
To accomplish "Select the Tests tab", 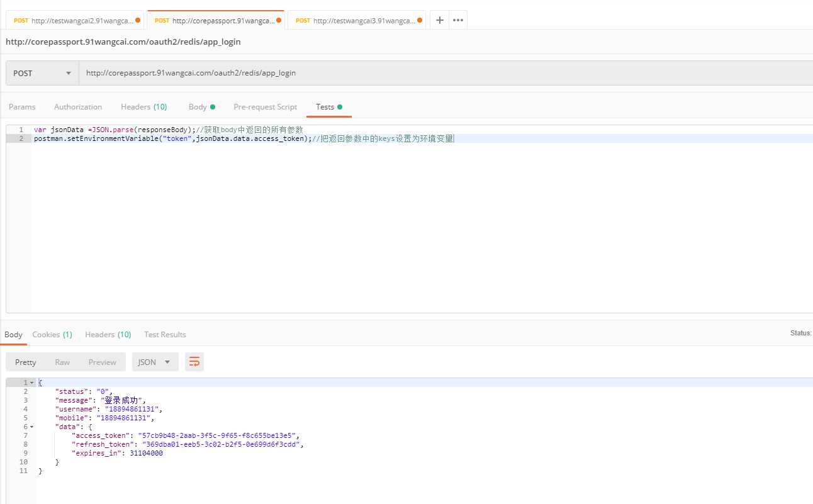I will click(x=329, y=107).
